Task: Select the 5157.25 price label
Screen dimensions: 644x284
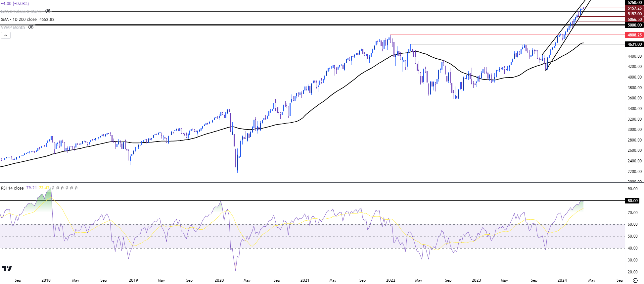Action: (634, 8)
